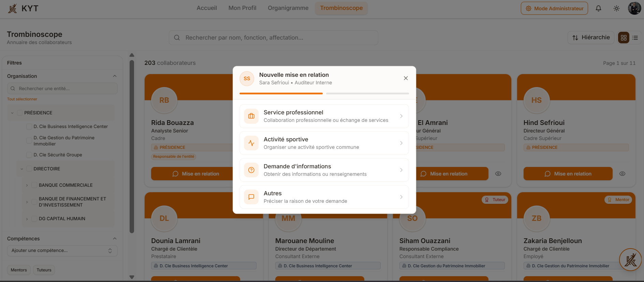Check the PRÉSIDENCE checkbox
The height and width of the screenshot is (282, 644).
pos(20,113)
